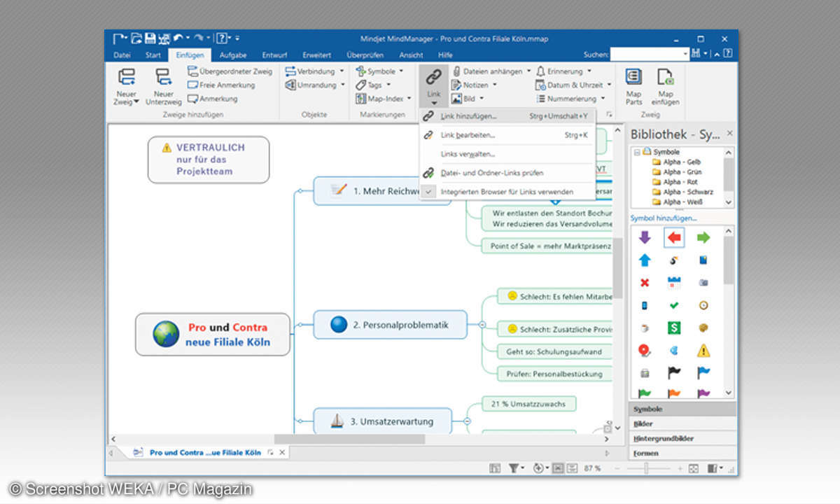This screenshot has height=504, width=840.
Task: Select the clock symbol in library
Action: [703, 305]
